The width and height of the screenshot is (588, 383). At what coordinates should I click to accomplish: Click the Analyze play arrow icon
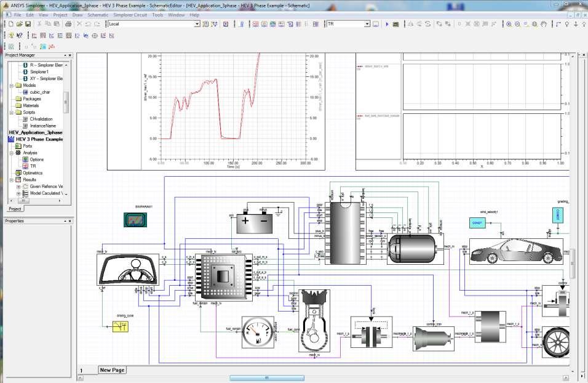(387, 24)
